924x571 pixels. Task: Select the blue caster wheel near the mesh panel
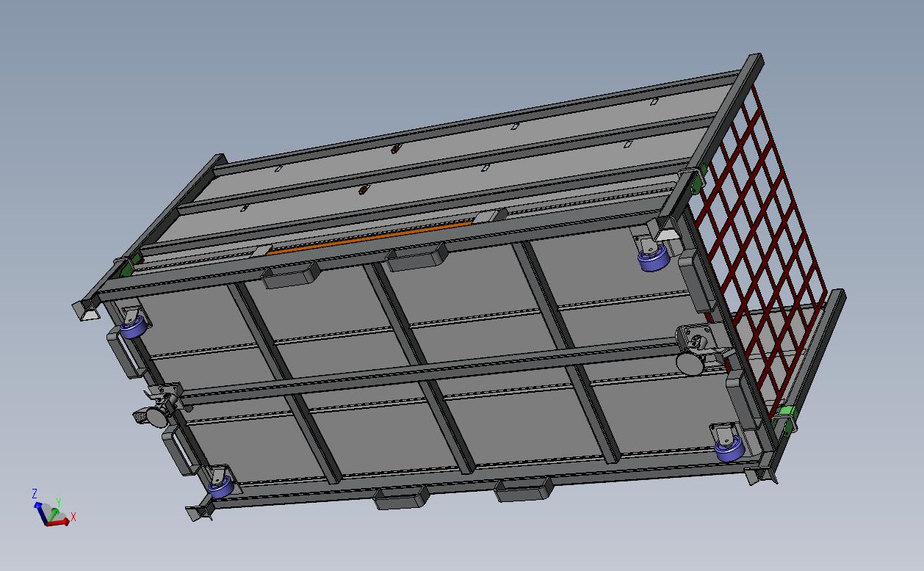point(652,258)
